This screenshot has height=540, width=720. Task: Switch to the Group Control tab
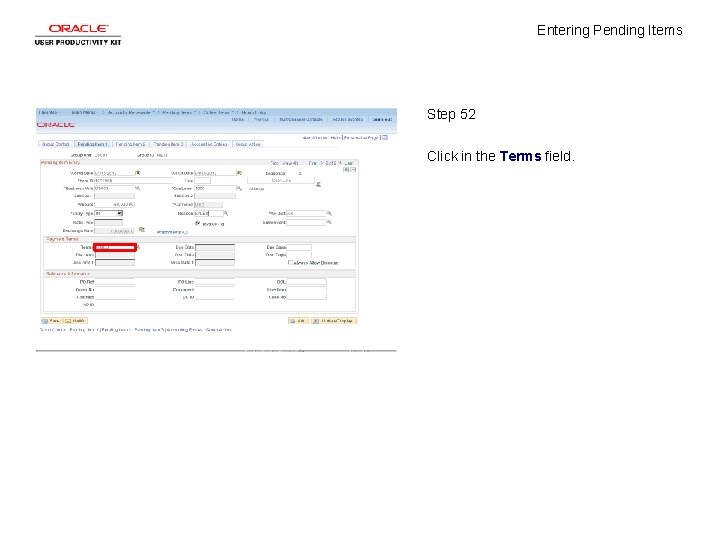(55, 144)
